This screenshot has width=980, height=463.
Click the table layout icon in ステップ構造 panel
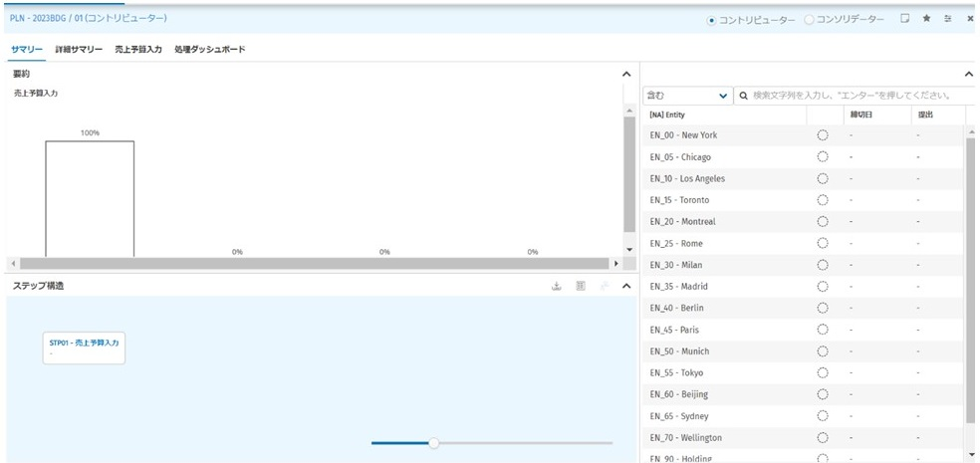(x=581, y=287)
